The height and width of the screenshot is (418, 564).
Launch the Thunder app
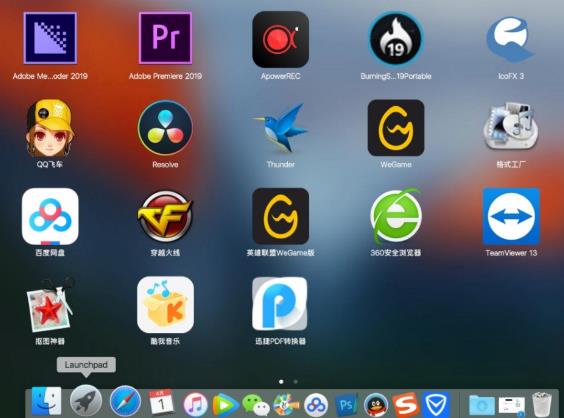click(x=281, y=128)
